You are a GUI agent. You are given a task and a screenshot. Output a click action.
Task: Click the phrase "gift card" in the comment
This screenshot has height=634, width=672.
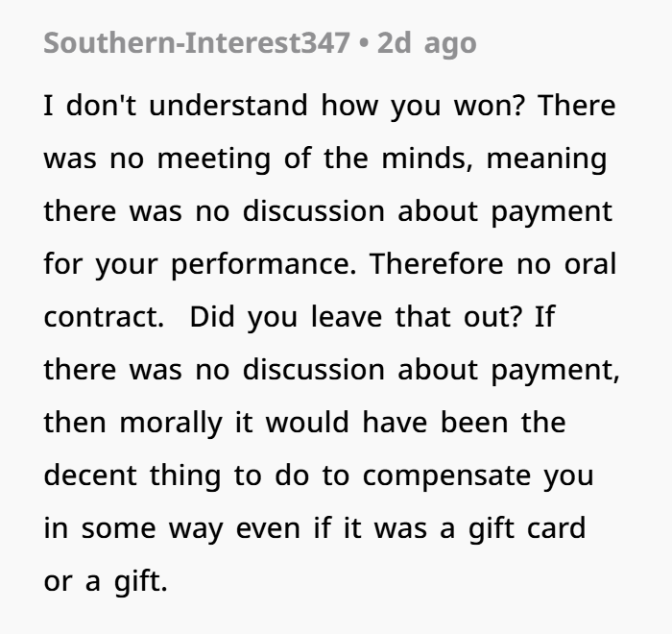click(527, 529)
